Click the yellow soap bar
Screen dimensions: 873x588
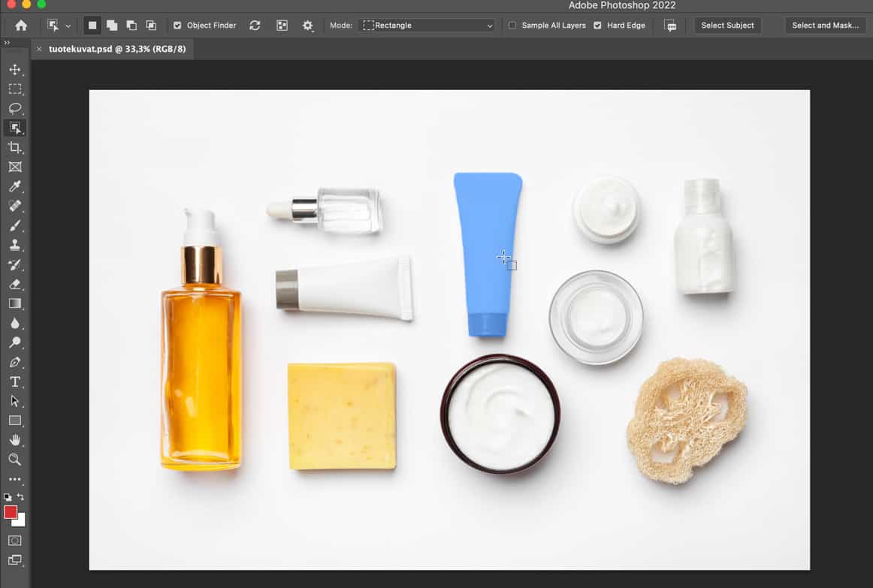pos(342,416)
